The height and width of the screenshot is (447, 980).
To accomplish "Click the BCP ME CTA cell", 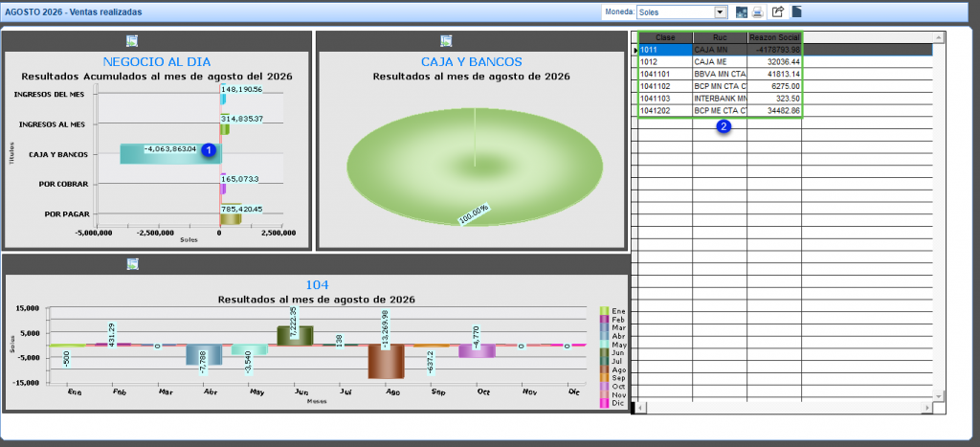I will coord(720,111).
